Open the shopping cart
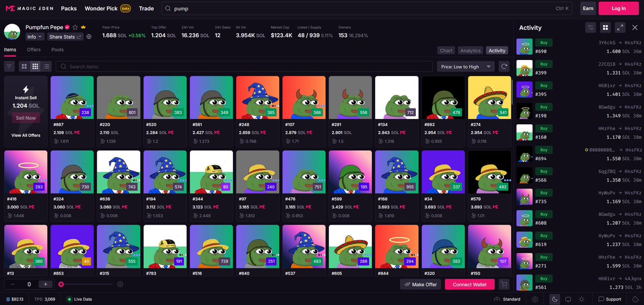This screenshot has width=644, height=305. pyautogui.click(x=504, y=285)
